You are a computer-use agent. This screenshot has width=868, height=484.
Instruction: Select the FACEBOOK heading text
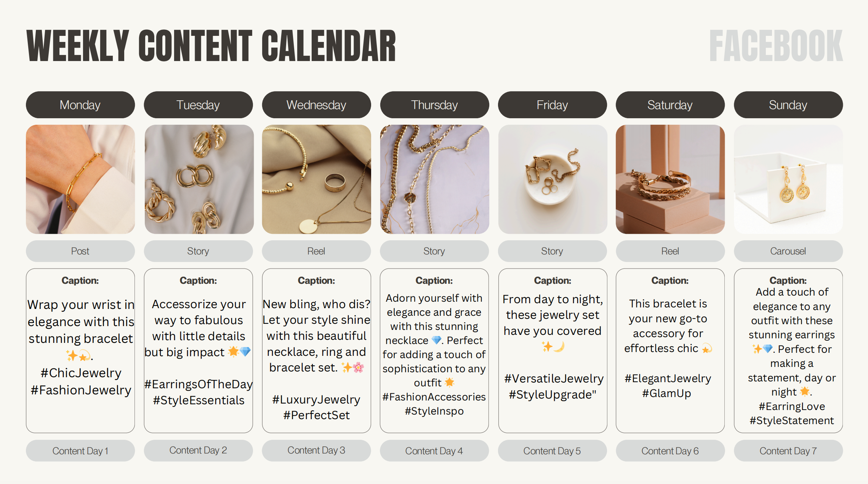click(x=776, y=46)
